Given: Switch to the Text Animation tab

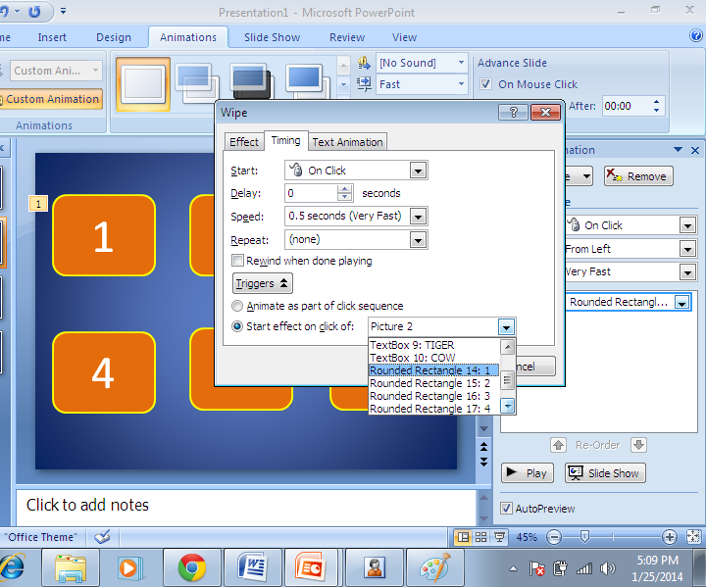Looking at the screenshot, I should pos(347,142).
